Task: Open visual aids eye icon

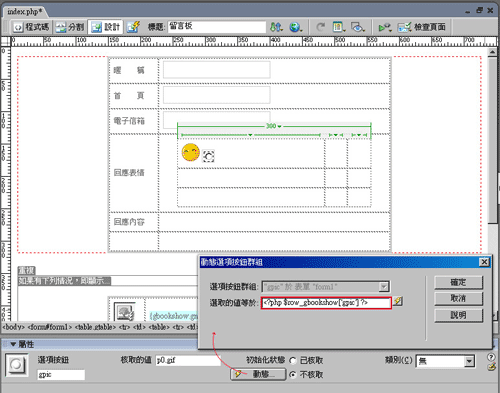Action: pos(358,27)
